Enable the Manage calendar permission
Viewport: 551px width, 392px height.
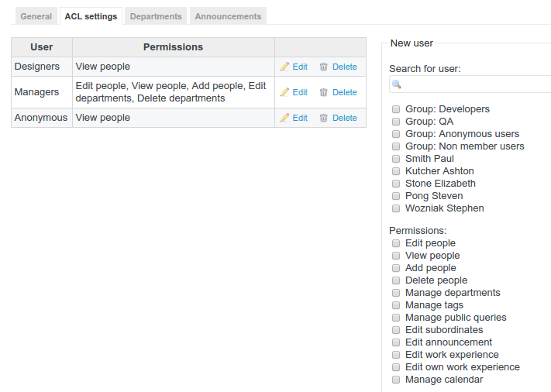click(396, 380)
